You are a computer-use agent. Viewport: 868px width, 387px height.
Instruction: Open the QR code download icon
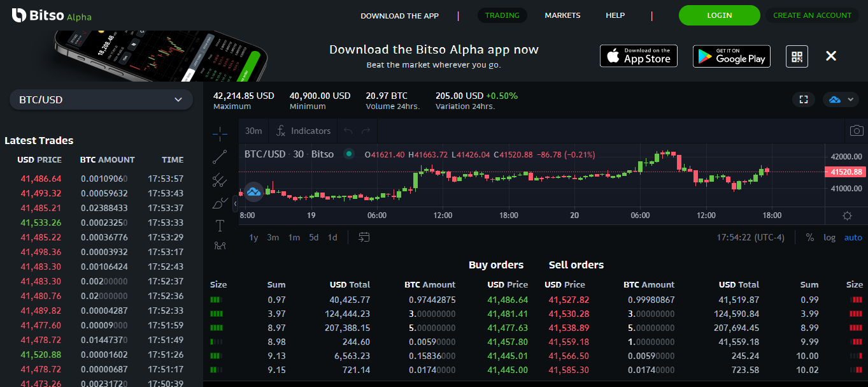pos(797,56)
